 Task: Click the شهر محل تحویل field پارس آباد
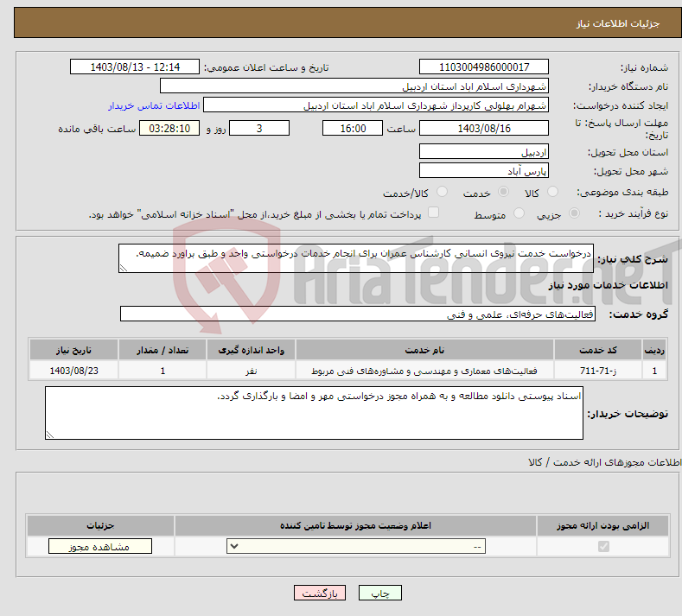point(484,170)
